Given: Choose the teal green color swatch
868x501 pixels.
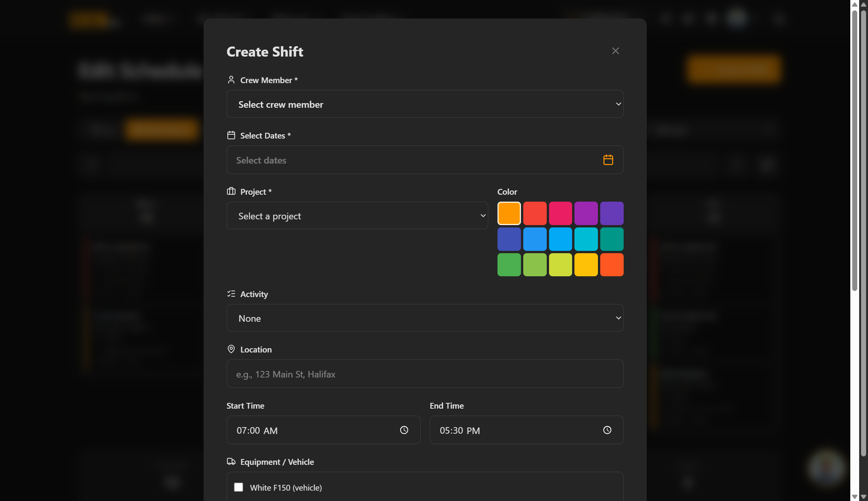Looking at the screenshot, I should click(x=611, y=239).
